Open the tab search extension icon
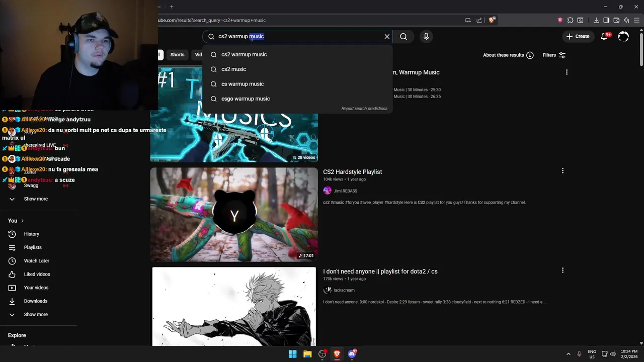This screenshot has height=362, width=644. 580,20
